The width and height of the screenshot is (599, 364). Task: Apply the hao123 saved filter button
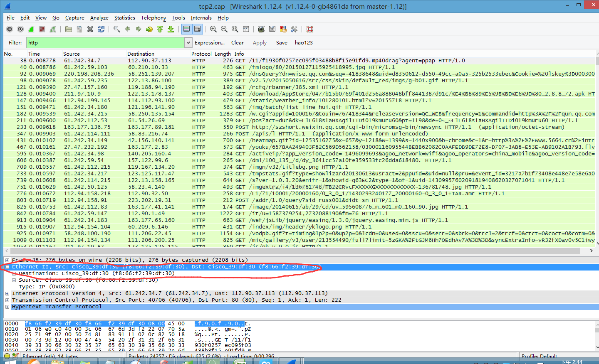pyautogui.click(x=304, y=43)
